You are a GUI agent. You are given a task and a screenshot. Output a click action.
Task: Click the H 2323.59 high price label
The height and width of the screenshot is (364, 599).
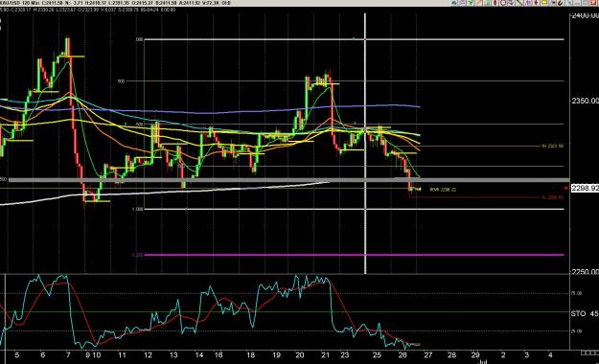click(x=553, y=146)
